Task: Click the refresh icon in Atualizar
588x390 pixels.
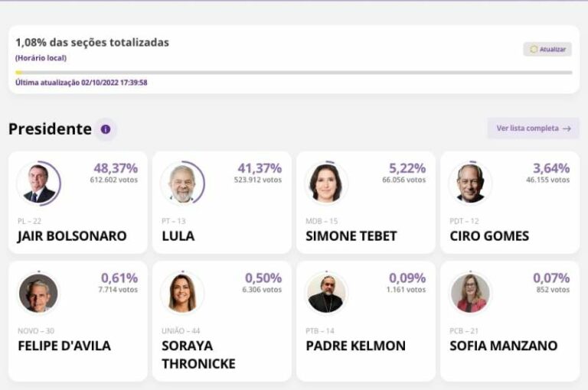Action: [534, 50]
